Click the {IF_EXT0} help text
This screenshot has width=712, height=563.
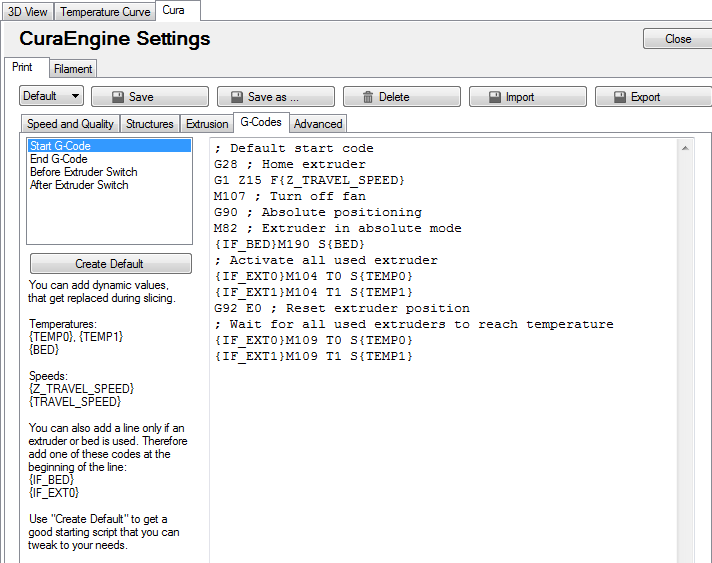(x=54, y=493)
